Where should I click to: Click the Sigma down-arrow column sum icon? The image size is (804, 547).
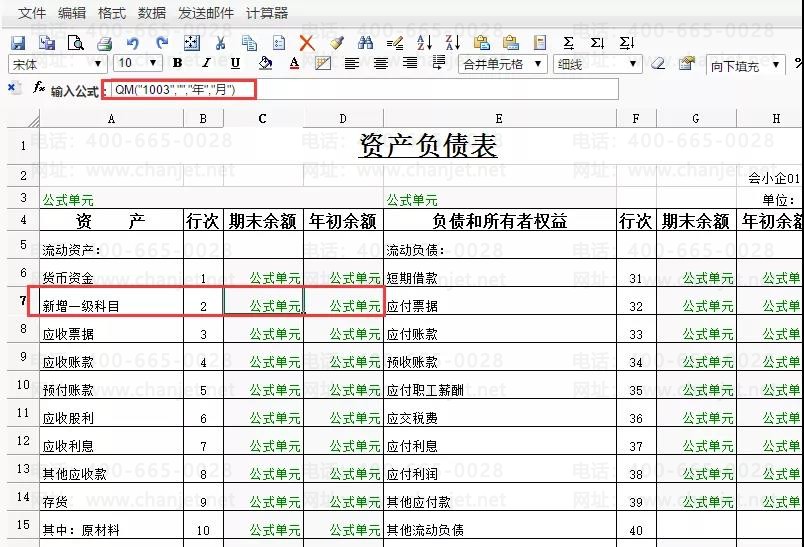point(597,43)
